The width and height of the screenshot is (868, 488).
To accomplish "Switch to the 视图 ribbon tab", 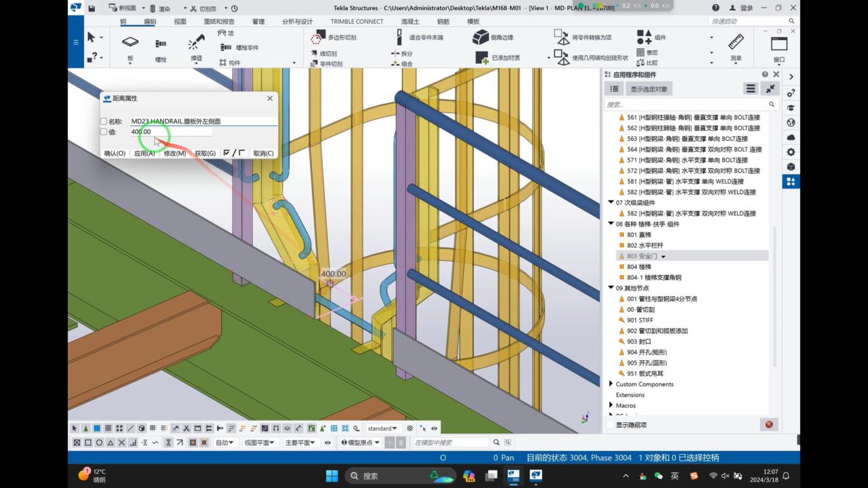I will coord(180,22).
